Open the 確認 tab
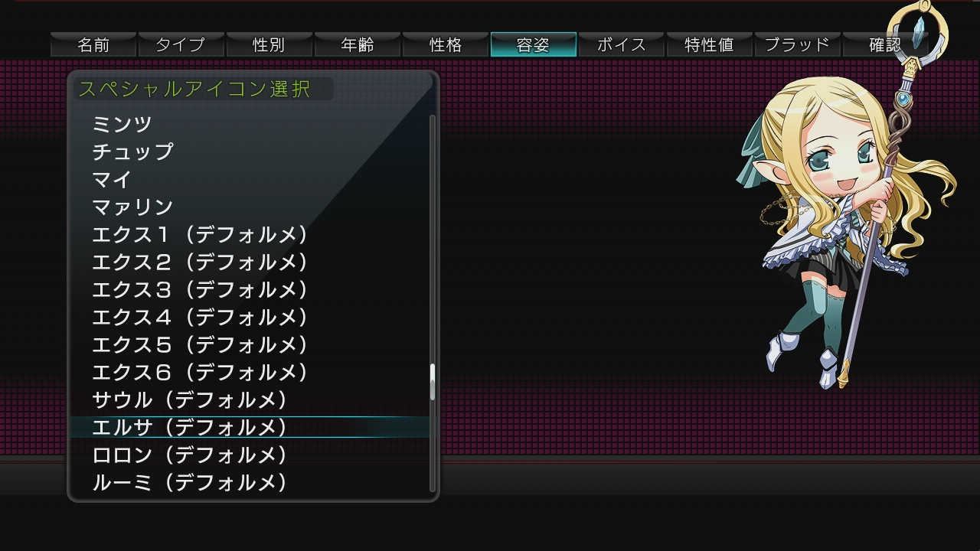Viewport: 980px width, 551px height. coord(886,44)
